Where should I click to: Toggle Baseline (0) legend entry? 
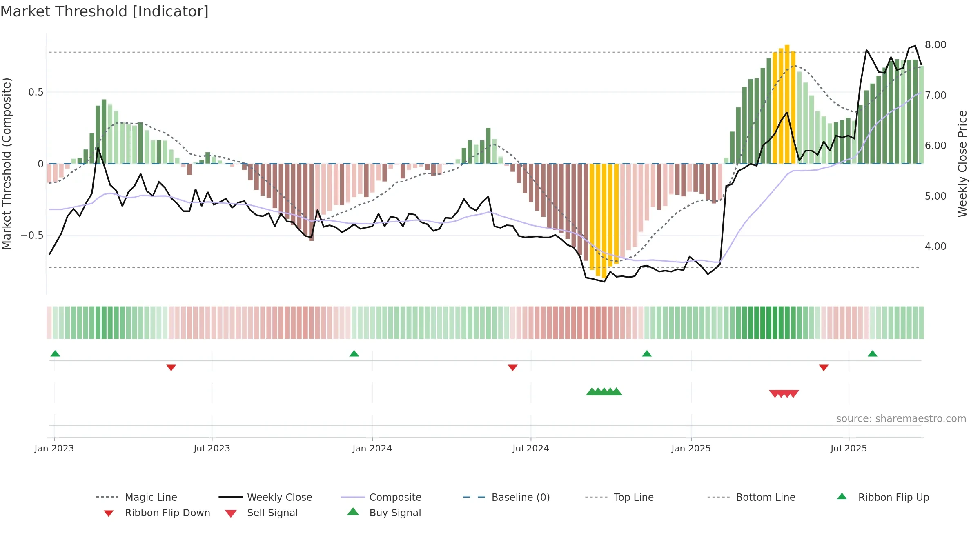[x=506, y=497]
